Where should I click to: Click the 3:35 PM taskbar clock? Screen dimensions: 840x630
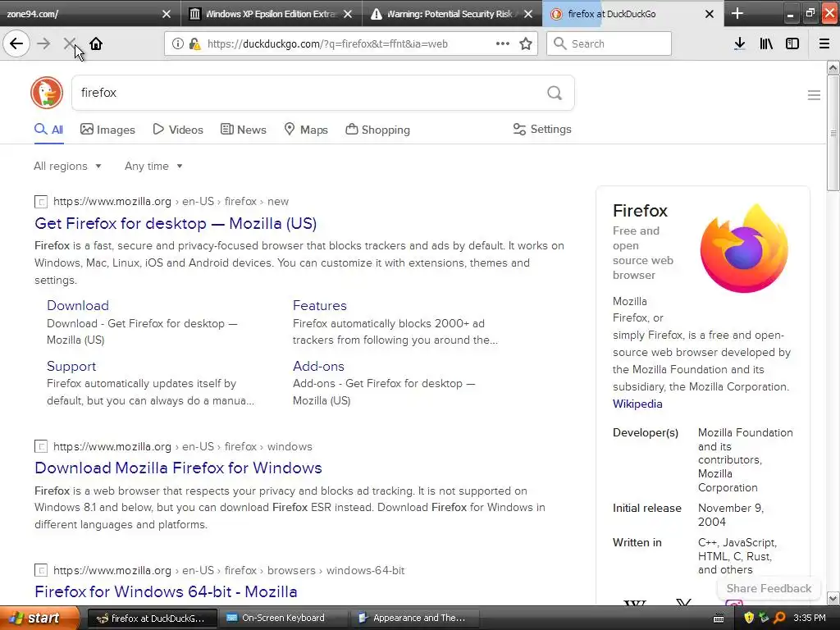point(810,618)
